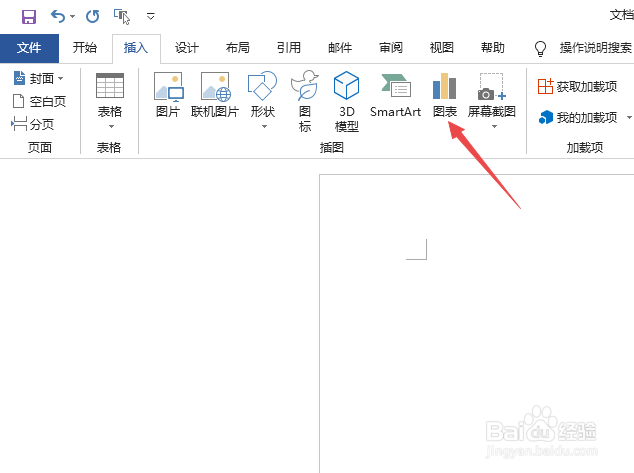Insert 图标 (Icons) with the duck icon

[305, 101]
